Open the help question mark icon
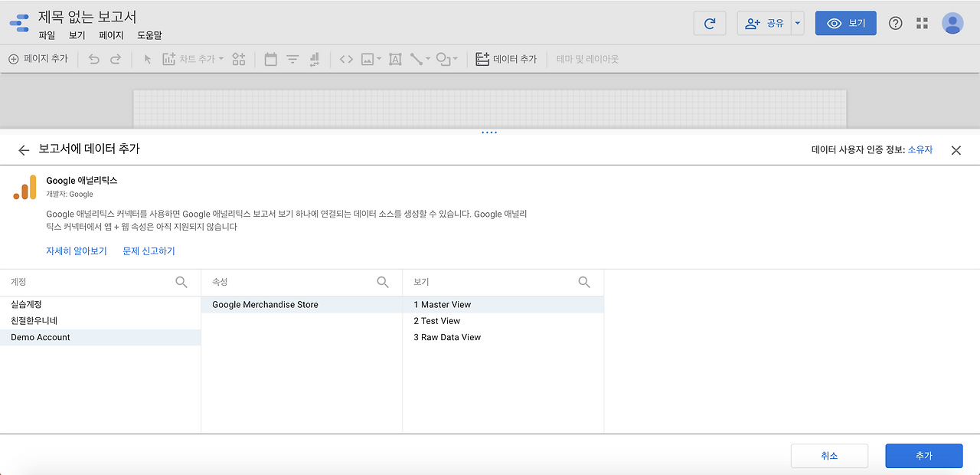Screen dimensions: 980x475 895,23
